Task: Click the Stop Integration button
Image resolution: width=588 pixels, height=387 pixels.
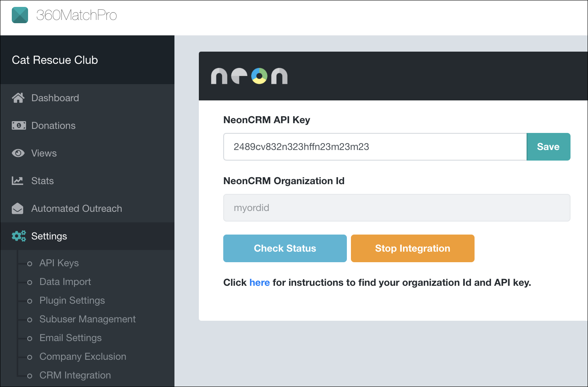Action: coord(413,248)
